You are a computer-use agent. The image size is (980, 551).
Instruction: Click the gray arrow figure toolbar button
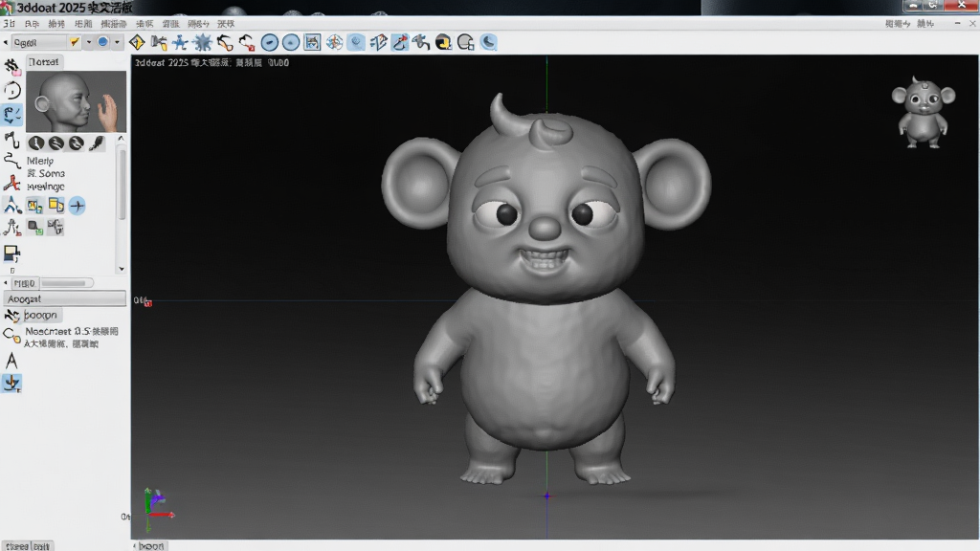click(x=422, y=42)
